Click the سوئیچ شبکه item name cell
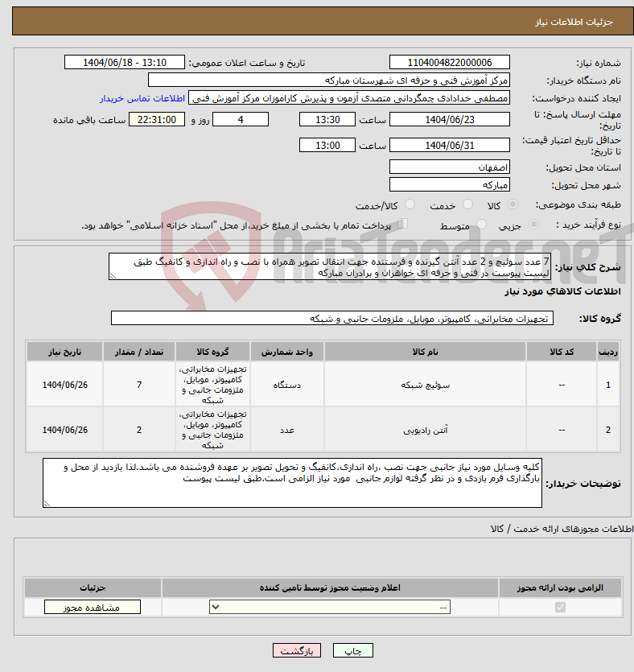 pos(425,385)
